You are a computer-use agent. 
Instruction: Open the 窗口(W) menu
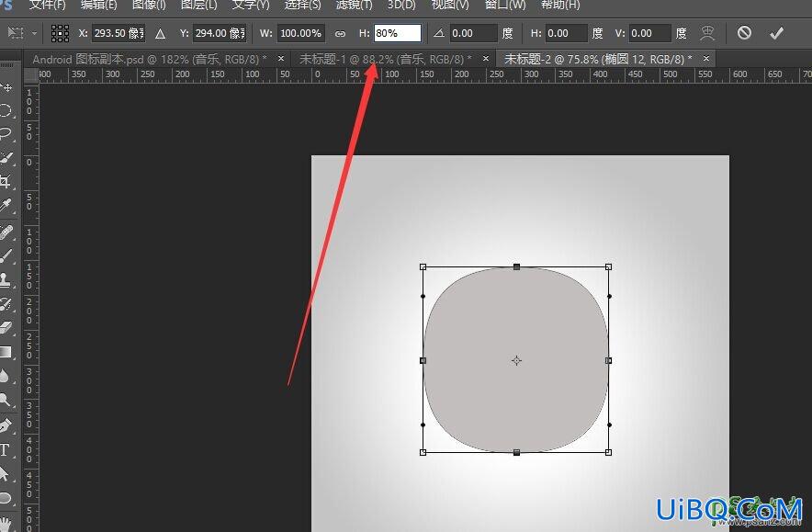coord(505,5)
